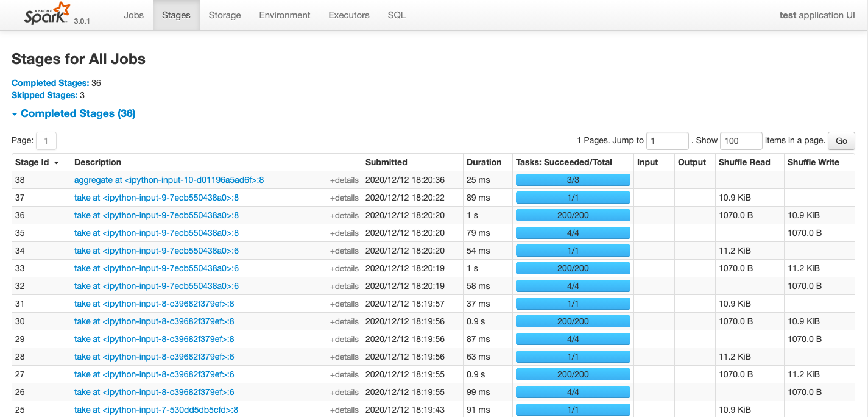The width and height of the screenshot is (868, 417).
Task: Expand +details for stage 36
Action: [x=344, y=216]
